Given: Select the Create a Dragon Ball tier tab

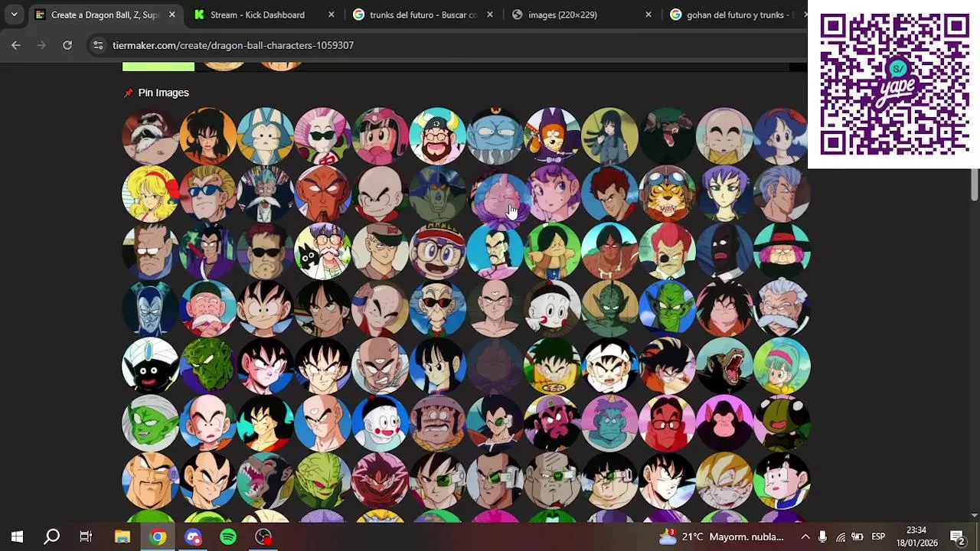Looking at the screenshot, I should (x=105, y=15).
